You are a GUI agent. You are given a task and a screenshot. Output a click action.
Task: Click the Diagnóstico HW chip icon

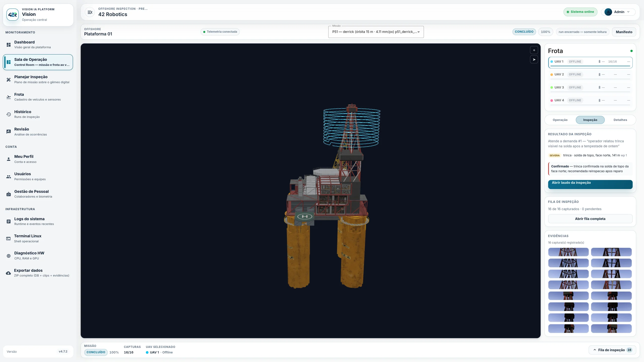9,256
